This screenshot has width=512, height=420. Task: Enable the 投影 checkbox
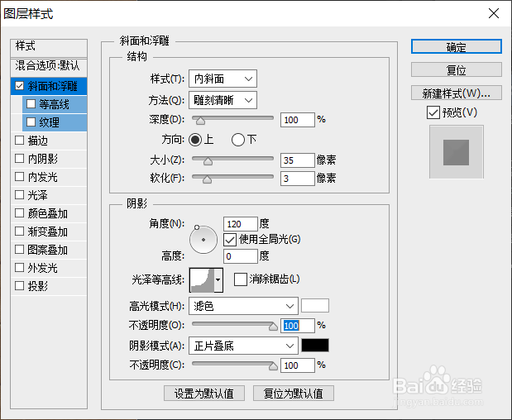pos(20,286)
